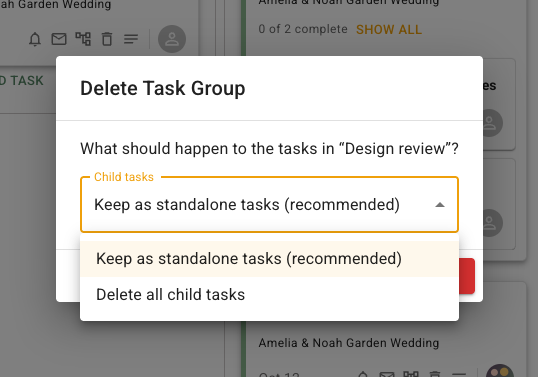
Task: Collapse the Child tasks dropdown arrow
Action: tap(440, 205)
